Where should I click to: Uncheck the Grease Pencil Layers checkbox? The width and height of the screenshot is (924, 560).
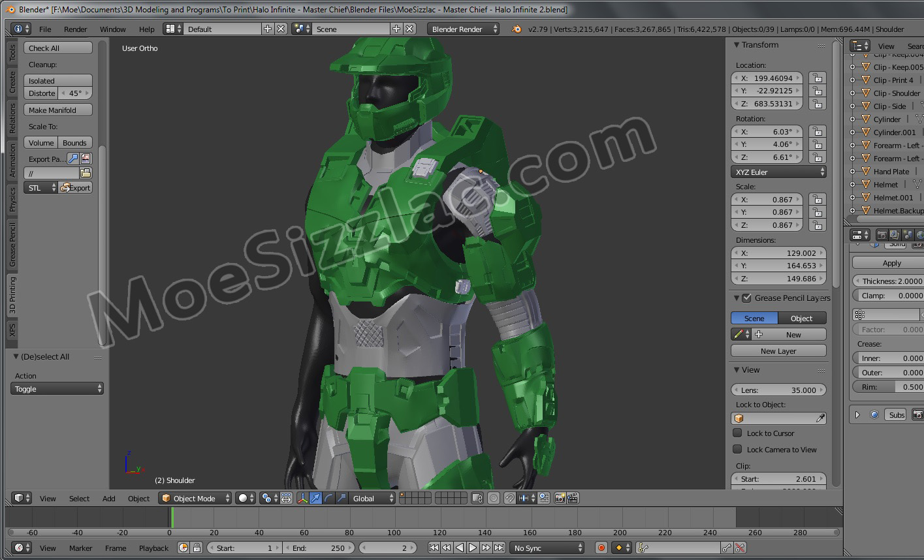click(x=746, y=298)
